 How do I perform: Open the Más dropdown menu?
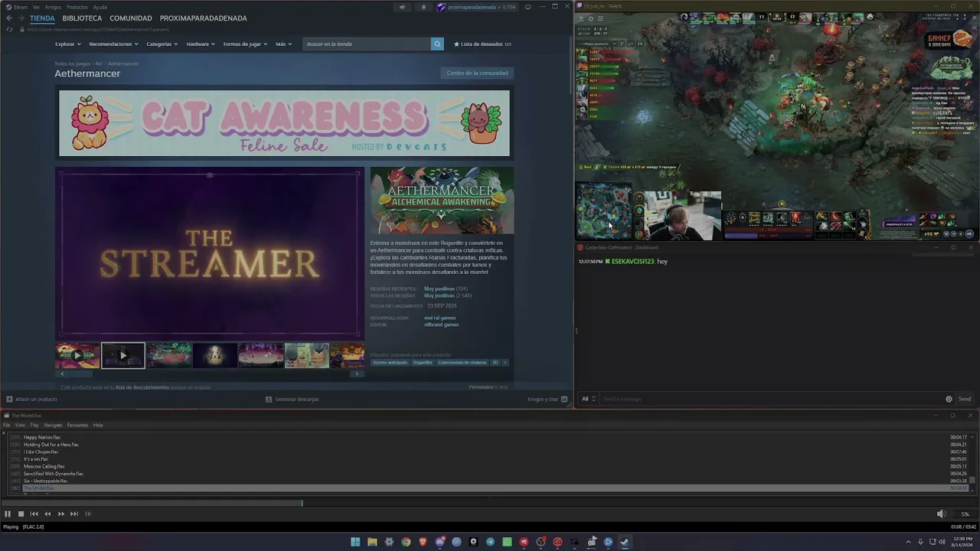283,44
